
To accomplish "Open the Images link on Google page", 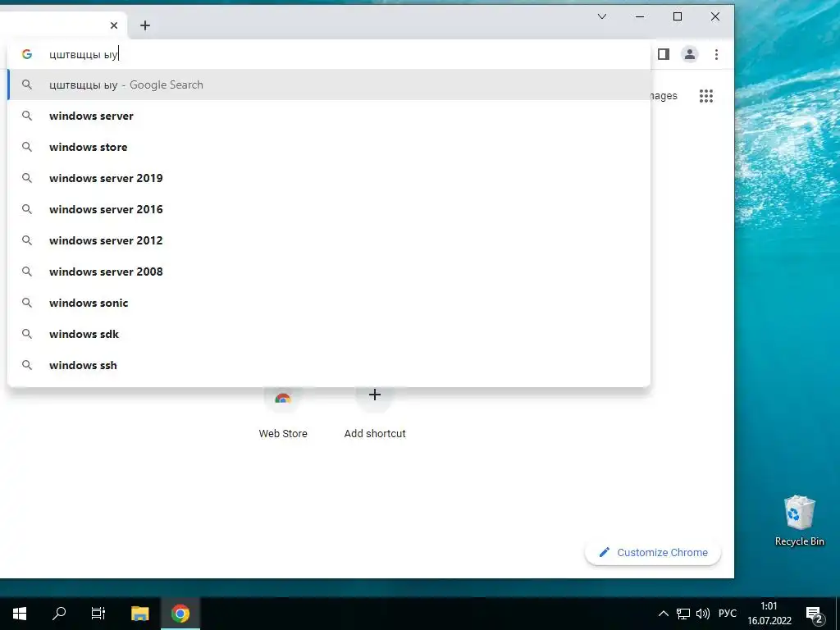I will coord(663,96).
